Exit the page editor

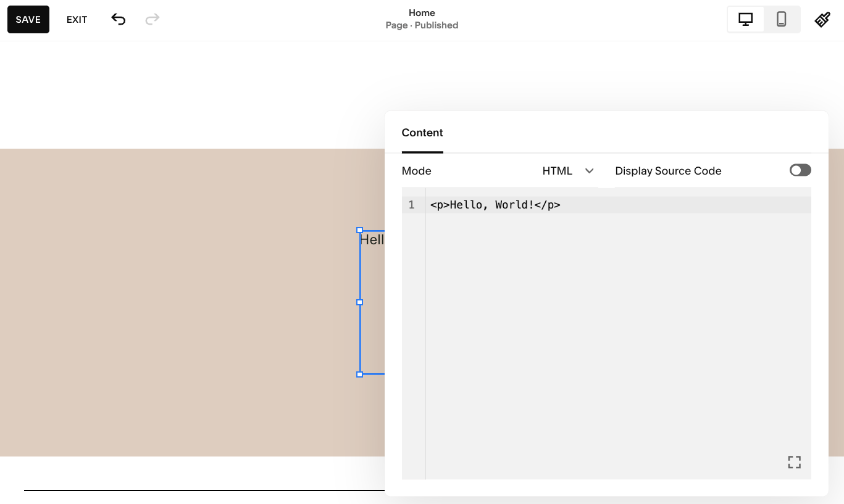(77, 19)
